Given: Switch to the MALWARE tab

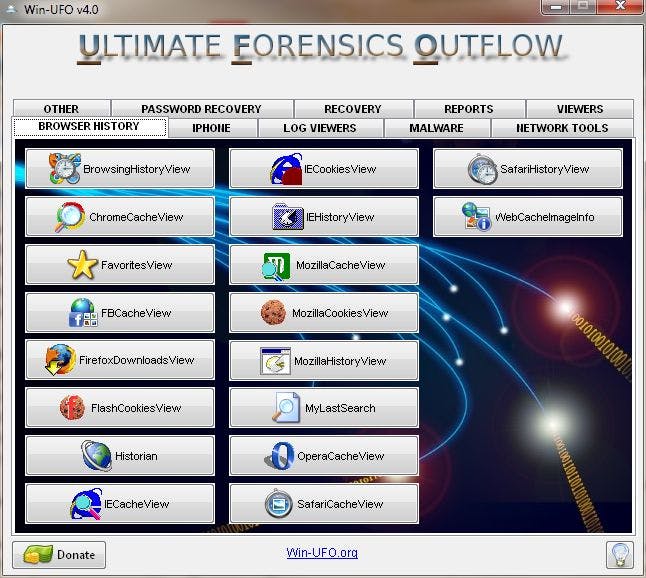Looking at the screenshot, I should (437, 128).
